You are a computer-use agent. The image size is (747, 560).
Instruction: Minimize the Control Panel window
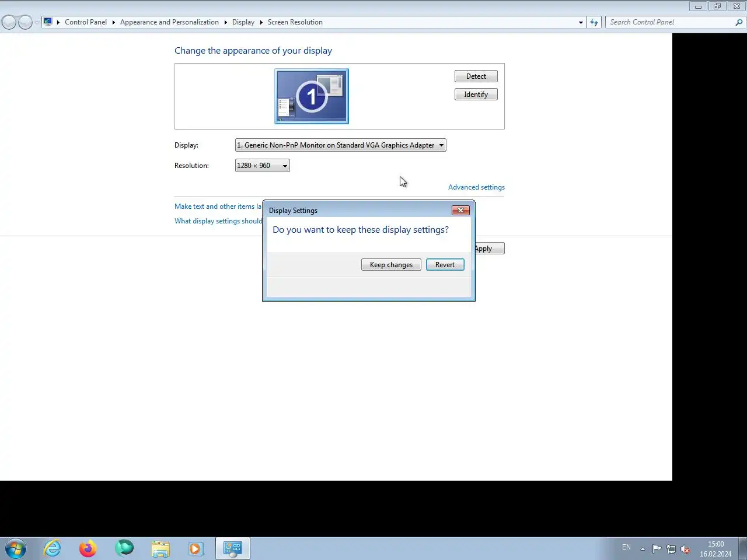pos(698,6)
